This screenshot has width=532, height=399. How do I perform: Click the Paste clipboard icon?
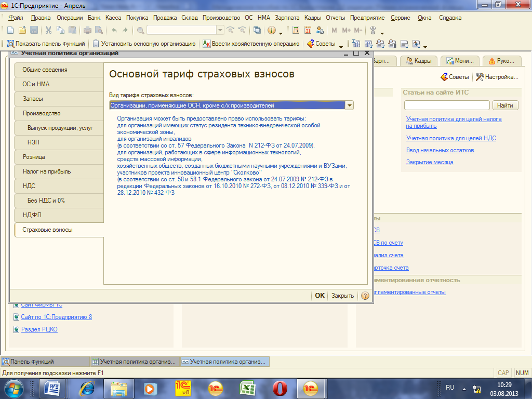click(x=72, y=30)
